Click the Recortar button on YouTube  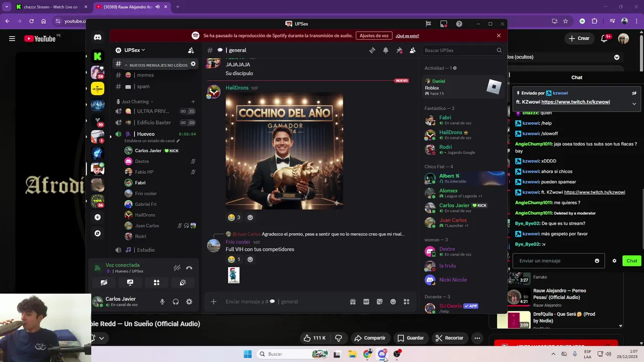[x=449, y=338]
